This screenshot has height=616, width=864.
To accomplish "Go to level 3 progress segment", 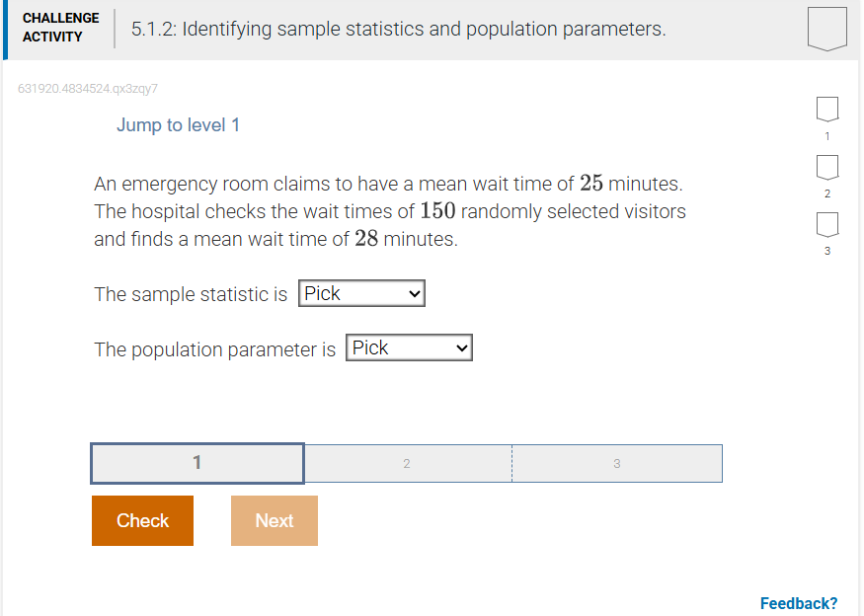I will click(617, 463).
